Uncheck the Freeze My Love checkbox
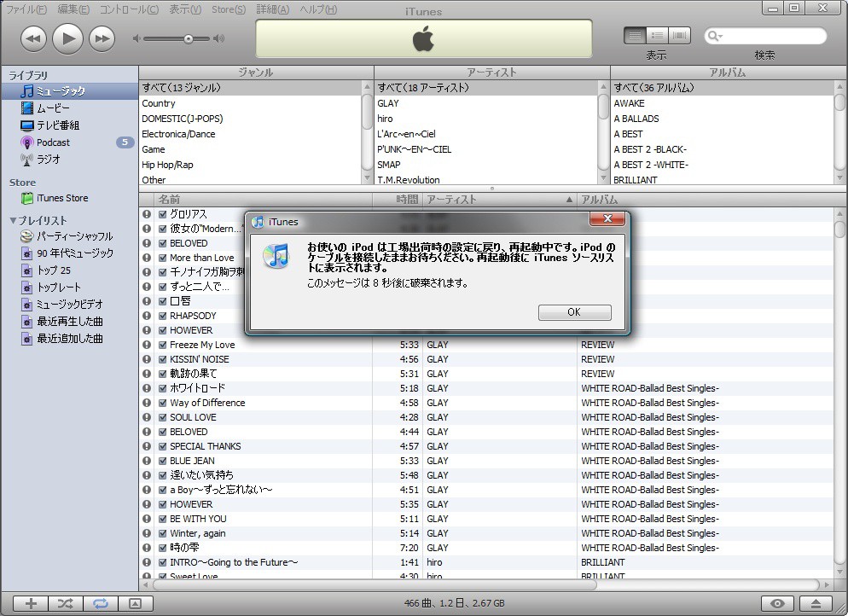 (162, 345)
